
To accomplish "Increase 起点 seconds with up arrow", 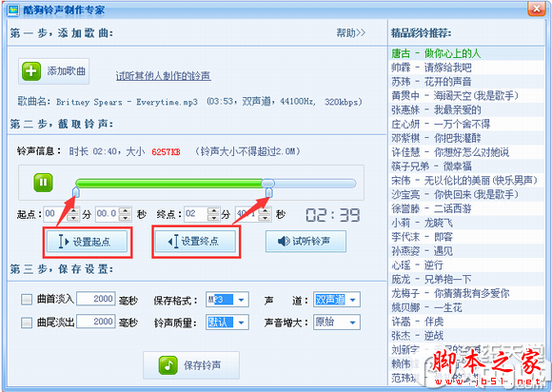I will pyautogui.click(x=126, y=210).
